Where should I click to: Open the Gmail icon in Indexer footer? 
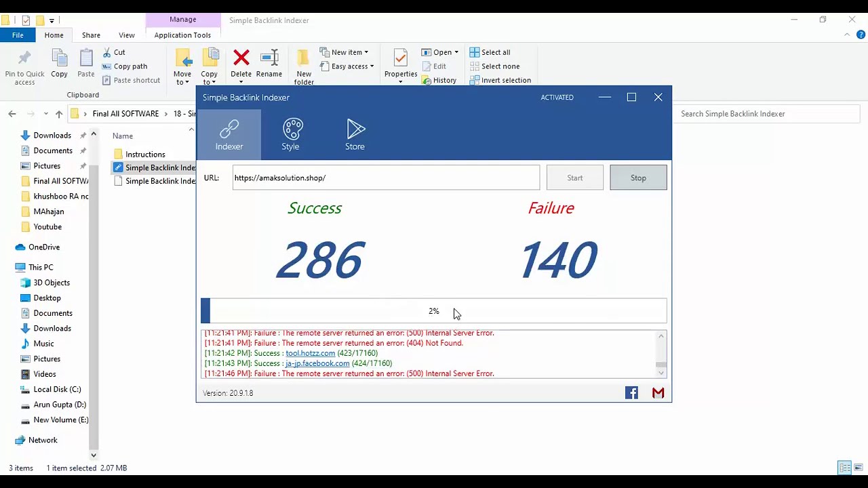click(658, 393)
